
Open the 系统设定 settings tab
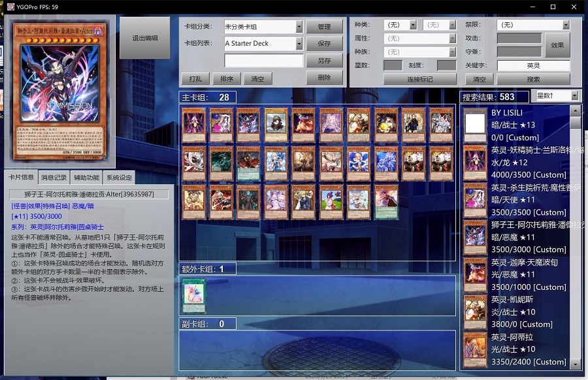point(119,178)
